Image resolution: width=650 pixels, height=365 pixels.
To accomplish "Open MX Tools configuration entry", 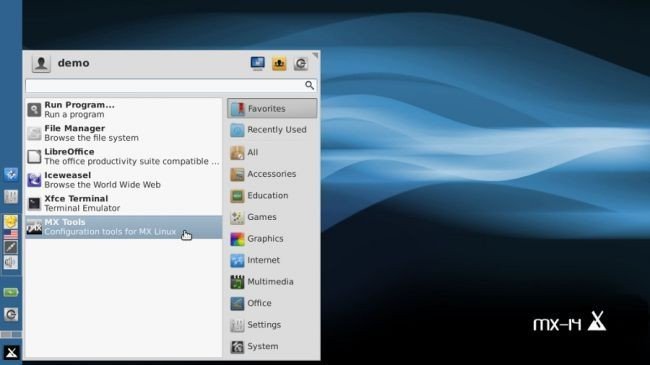I will (x=124, y=227).
